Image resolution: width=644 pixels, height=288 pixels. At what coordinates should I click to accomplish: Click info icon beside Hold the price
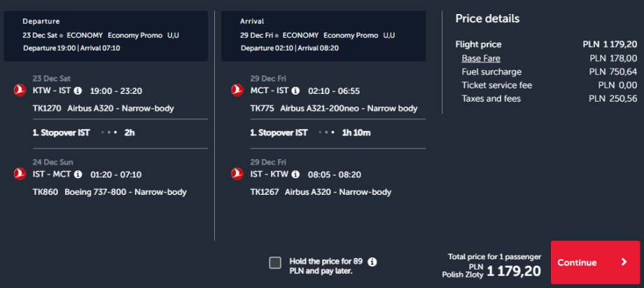pos(372,262)
